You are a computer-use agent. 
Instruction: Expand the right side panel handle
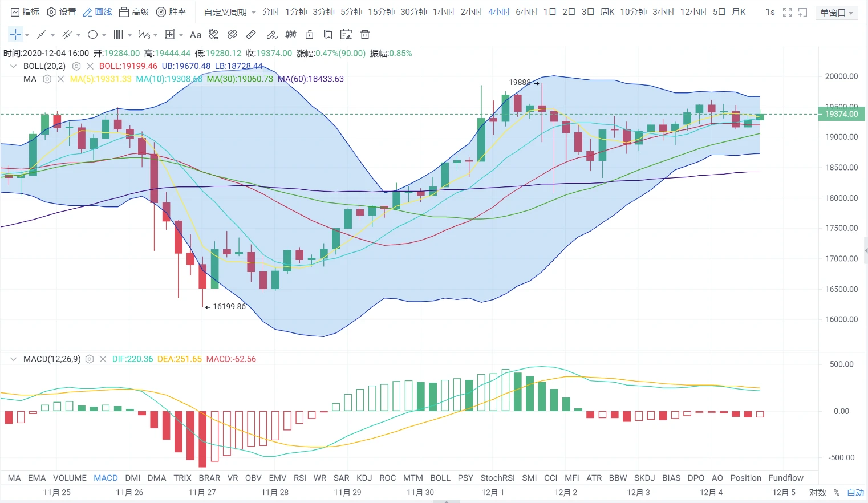coord(865,251)
